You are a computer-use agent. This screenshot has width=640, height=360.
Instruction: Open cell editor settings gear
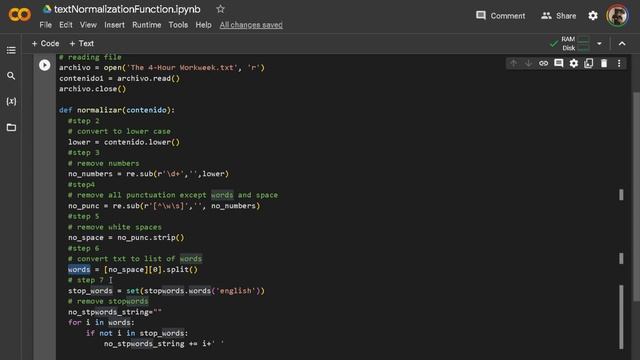pos(573,63)
